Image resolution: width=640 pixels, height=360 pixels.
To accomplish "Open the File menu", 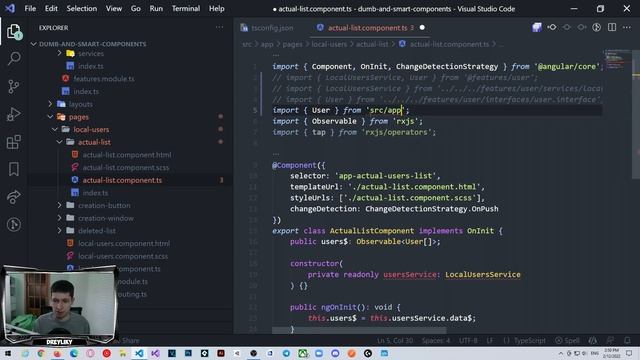I will (x=30, y=8).
